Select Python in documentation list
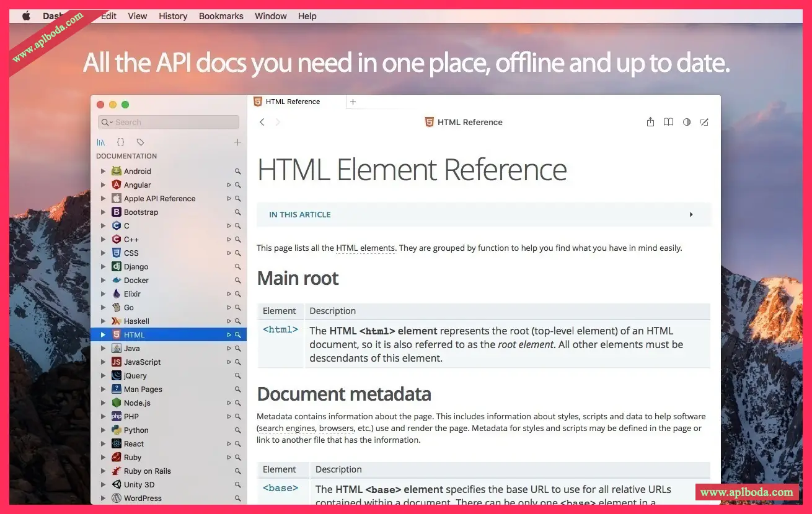 click(136, 430)
